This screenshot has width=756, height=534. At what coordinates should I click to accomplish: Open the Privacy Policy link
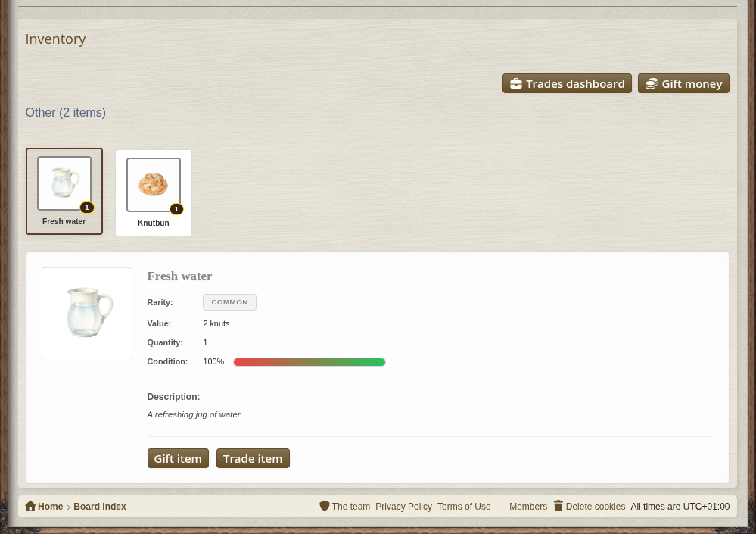(403, 507)
